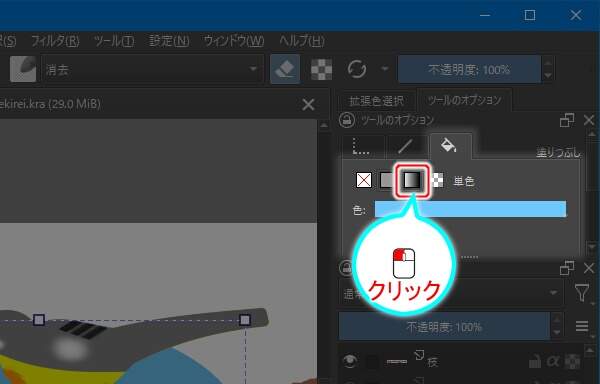Screen dimensions: 600x384
Task: Open the geometry tab in tool options
Action: coord(363,146)
